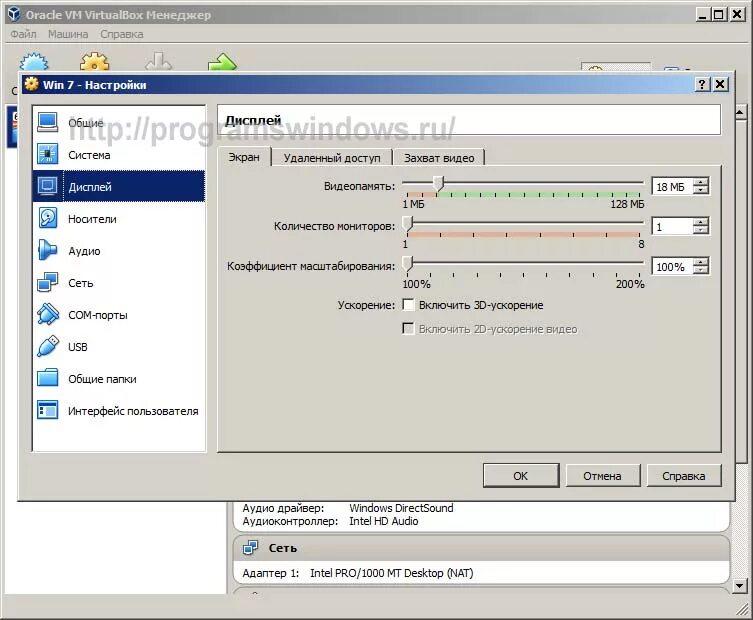Click the Сеть section icon in details pane

(x=250, y=547)
